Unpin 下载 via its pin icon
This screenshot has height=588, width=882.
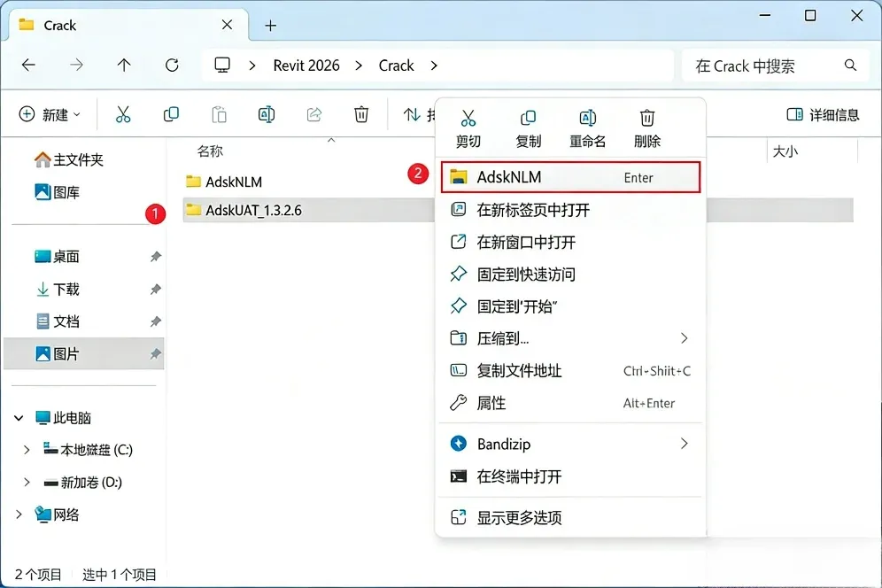pos(156,290)
